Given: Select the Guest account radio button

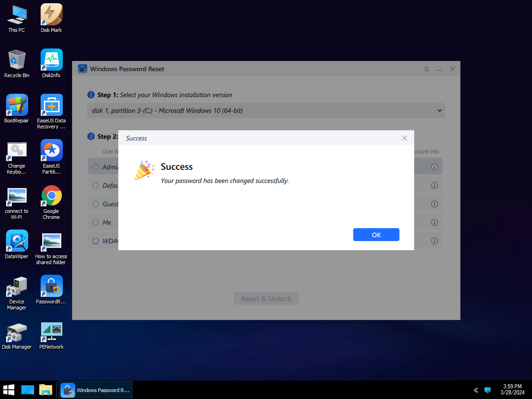Looking at the screenshot, I should (x=96, y=204).
